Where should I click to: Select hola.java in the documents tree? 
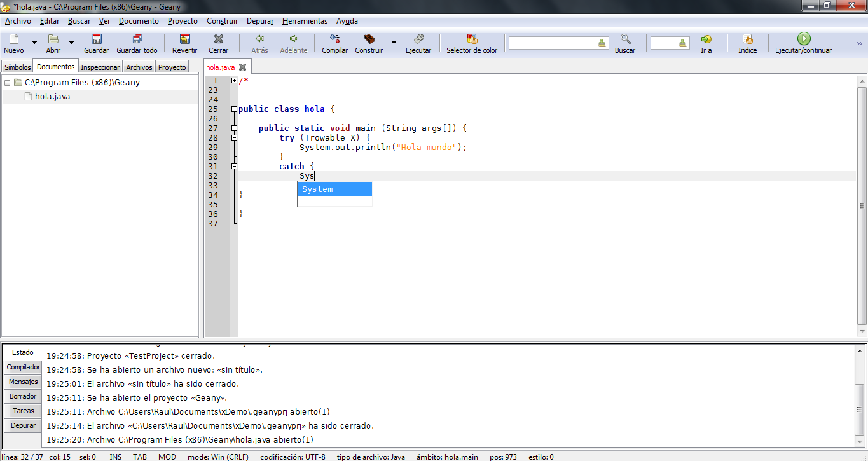tap(53, 97)
